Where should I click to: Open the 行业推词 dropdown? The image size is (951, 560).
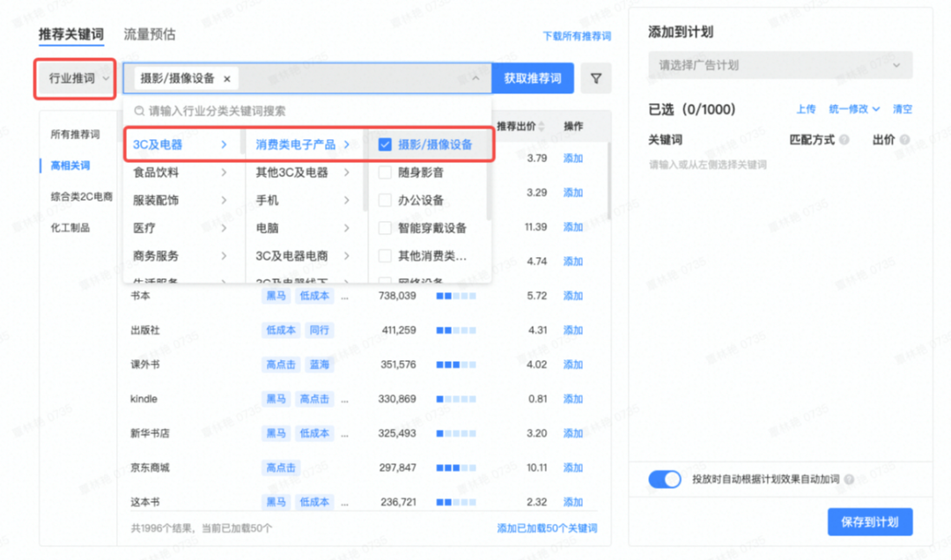pyautogui.click(x=76, y=78)
